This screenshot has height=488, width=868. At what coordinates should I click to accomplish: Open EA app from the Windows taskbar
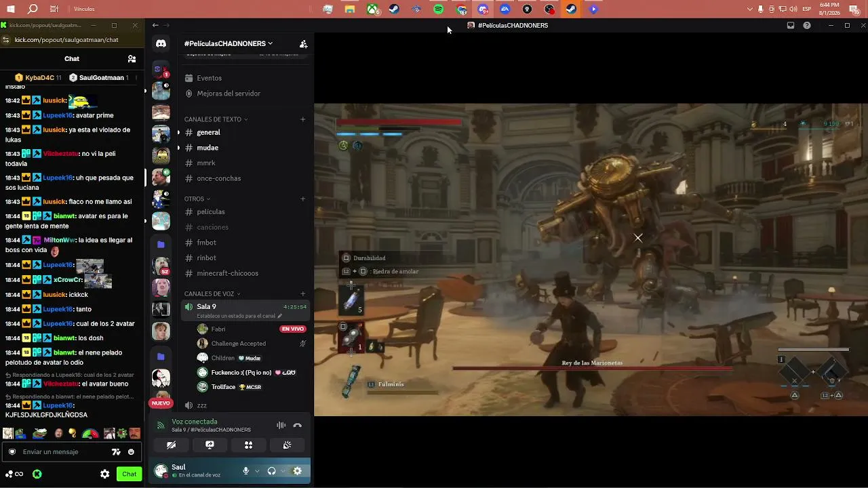(505, 9)
